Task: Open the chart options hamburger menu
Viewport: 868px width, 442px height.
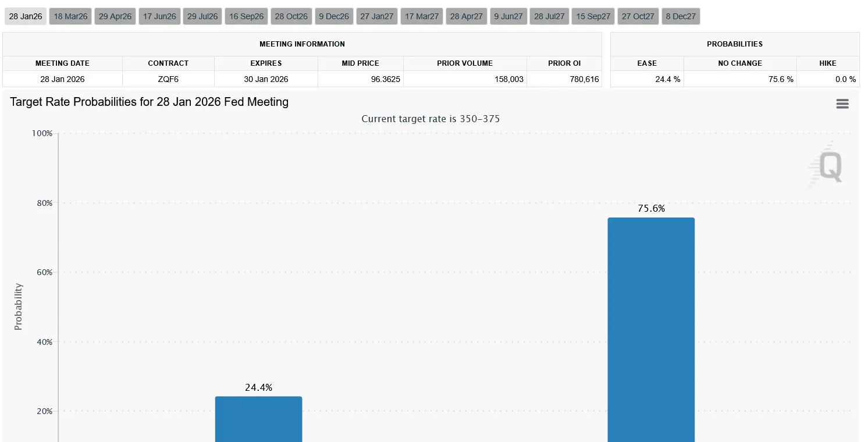Action: [842, 104]
